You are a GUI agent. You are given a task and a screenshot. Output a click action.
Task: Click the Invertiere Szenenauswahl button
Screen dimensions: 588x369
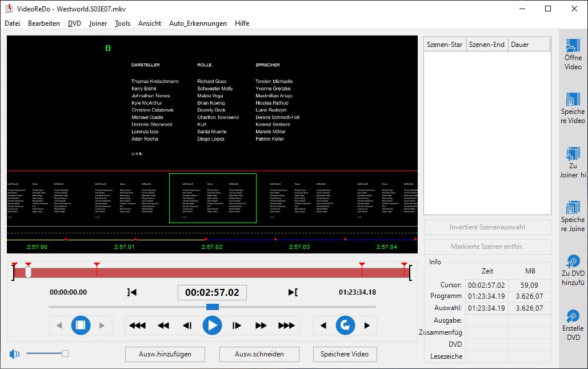click(487, 227)
